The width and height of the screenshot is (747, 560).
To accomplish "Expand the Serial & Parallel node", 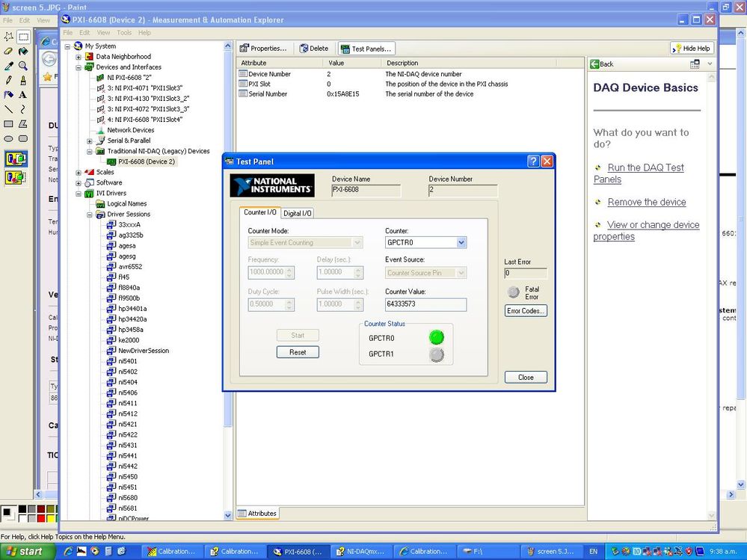I will tap(90, 141).
